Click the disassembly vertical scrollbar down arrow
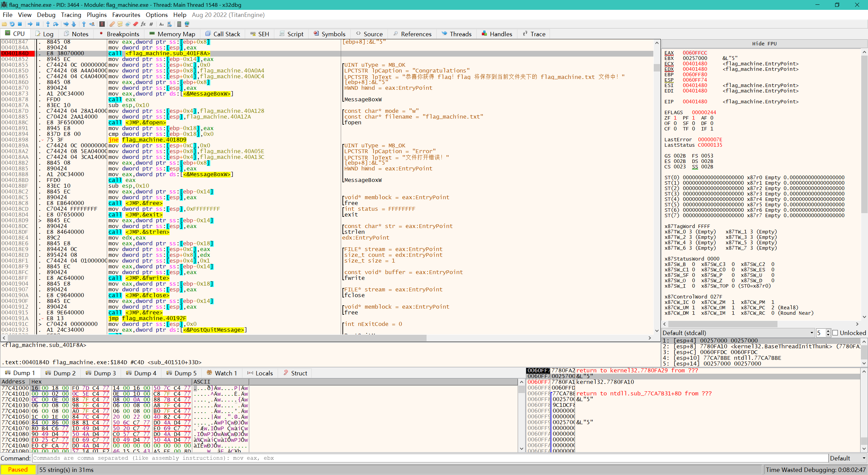868x475 pixels. pos(657,331)
